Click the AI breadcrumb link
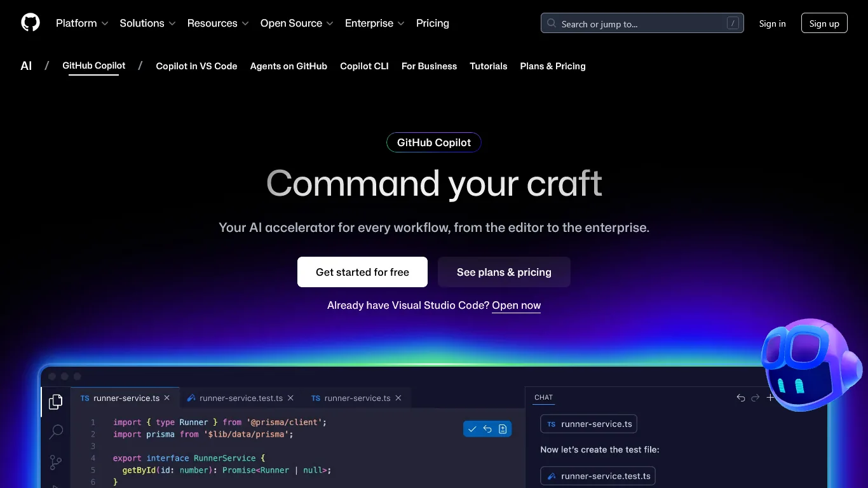 coord(26,66)
